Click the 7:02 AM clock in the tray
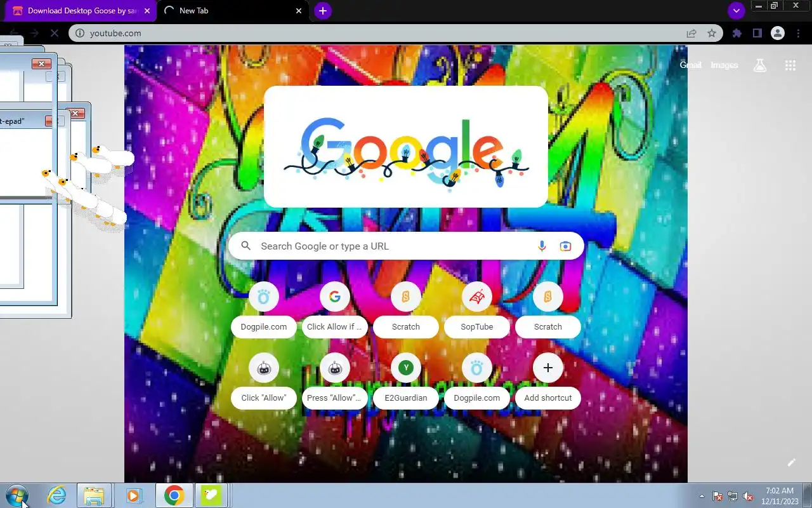 (780, 496)
